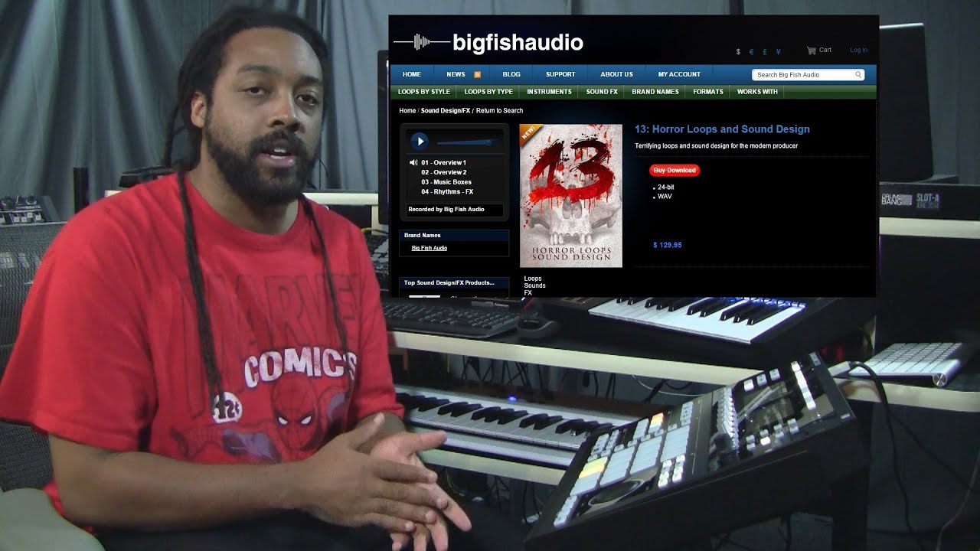
Task: Select track 03 - Music Boxes
Action: (x=446, y=182)
